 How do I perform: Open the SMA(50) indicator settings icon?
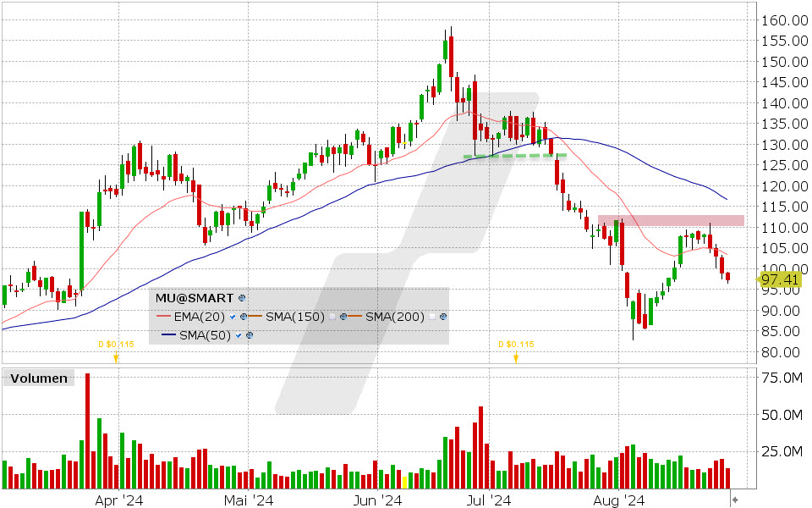click(x=249, y=335)
